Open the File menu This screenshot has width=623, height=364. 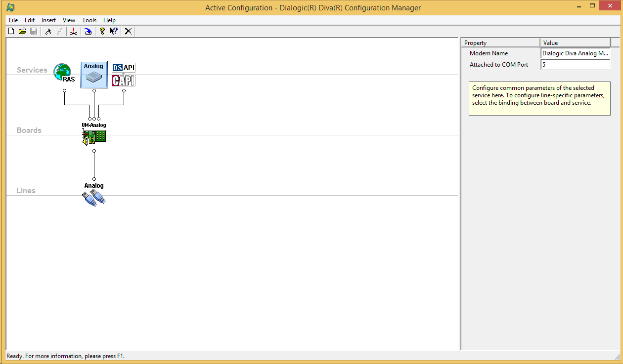coord(13,20)
